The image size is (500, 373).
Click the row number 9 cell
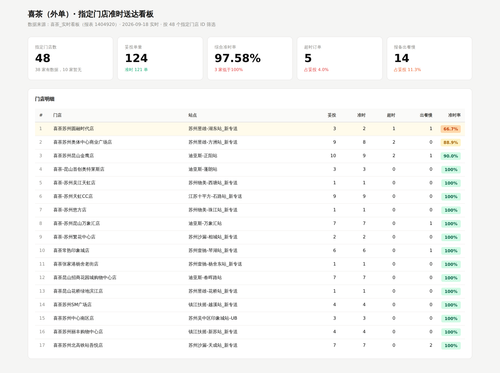point(41,237)
